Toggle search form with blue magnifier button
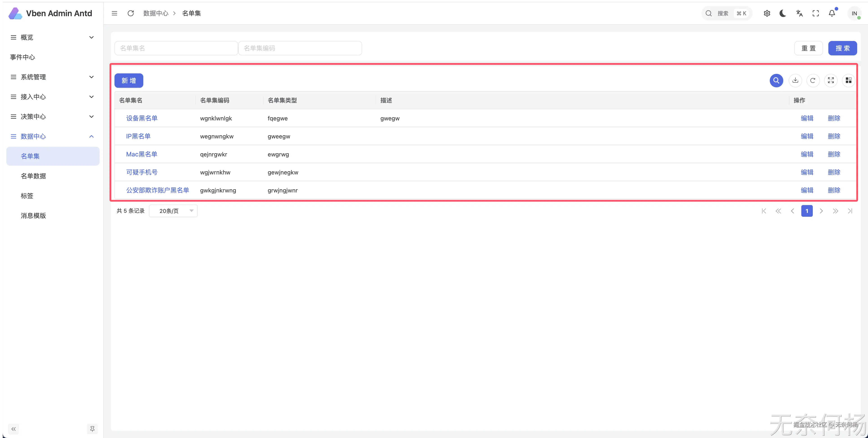This screenshot has height=438, width=868. [776, 80]
